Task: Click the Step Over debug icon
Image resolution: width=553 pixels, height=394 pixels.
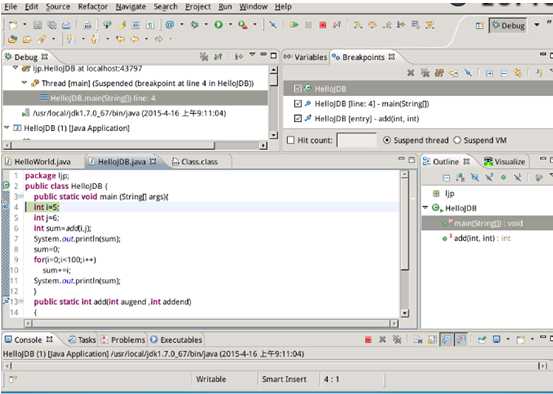Action: click(x=372, y=25)
